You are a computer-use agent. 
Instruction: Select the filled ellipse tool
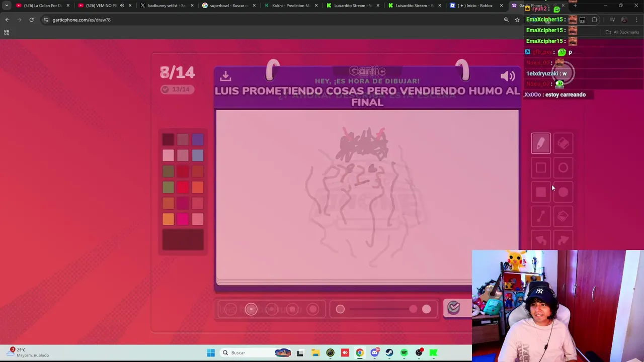point(563,192)
